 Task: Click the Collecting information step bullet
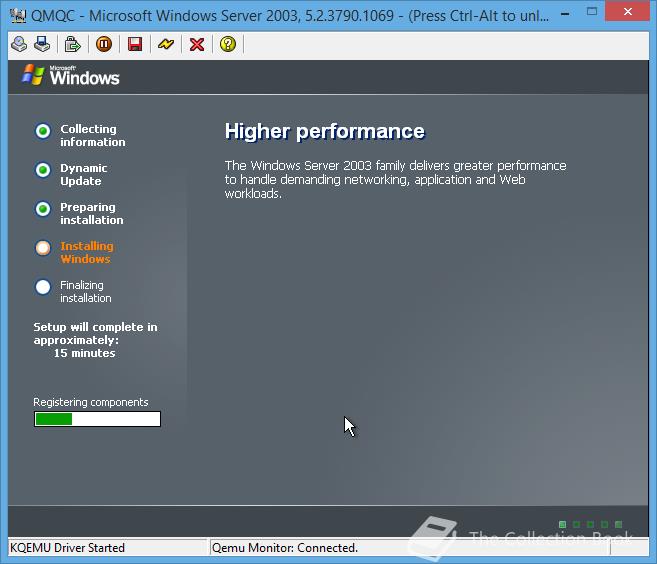point(43,131)
